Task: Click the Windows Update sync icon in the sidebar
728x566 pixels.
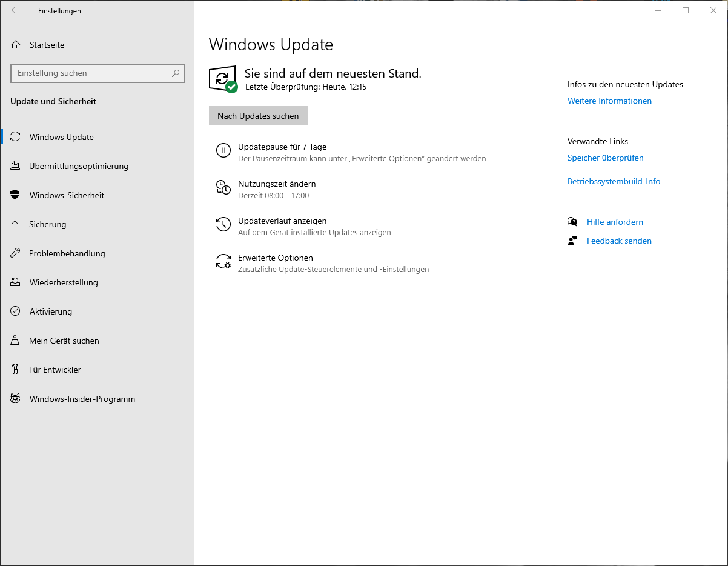Action: (16, 137)
